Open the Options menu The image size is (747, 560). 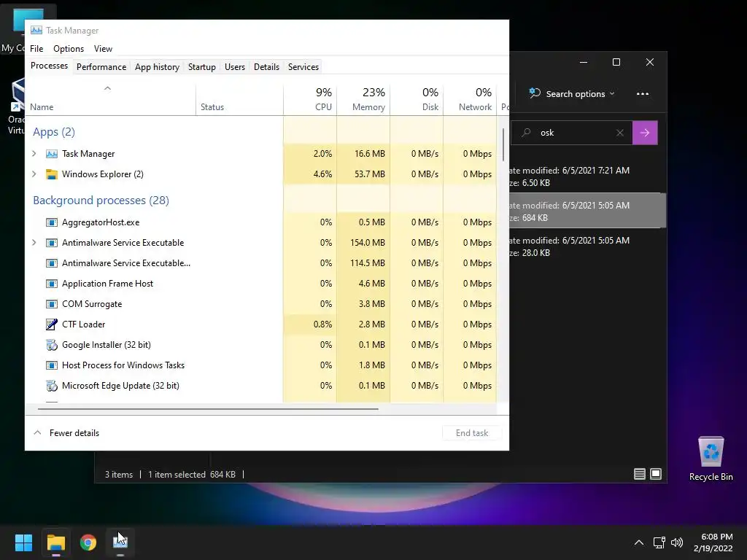tap(69, 49)
